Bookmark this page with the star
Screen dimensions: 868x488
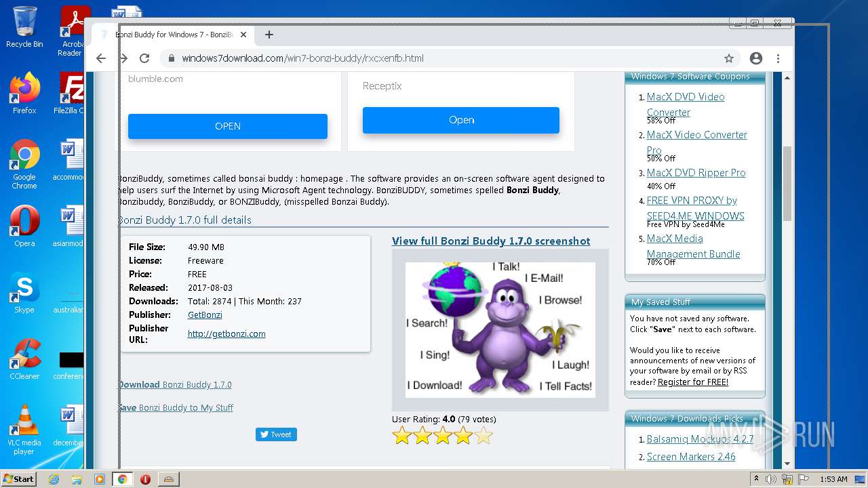729,58
